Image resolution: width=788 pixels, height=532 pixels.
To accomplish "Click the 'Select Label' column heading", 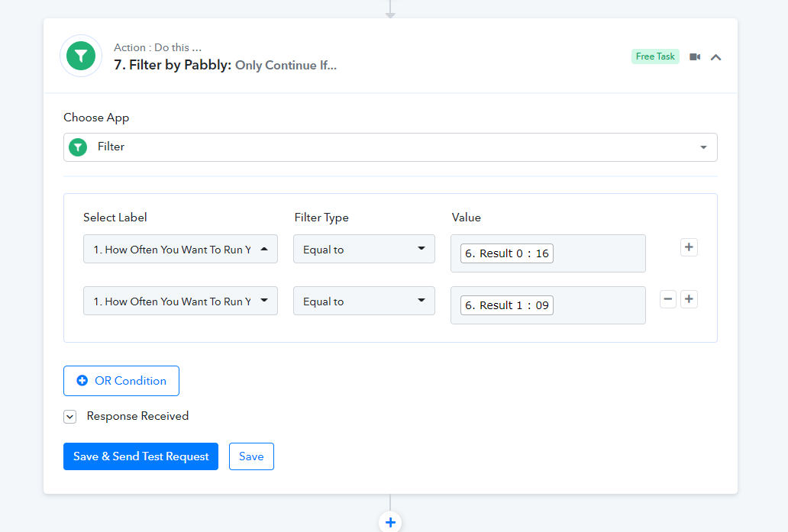I will coord(115,218).
